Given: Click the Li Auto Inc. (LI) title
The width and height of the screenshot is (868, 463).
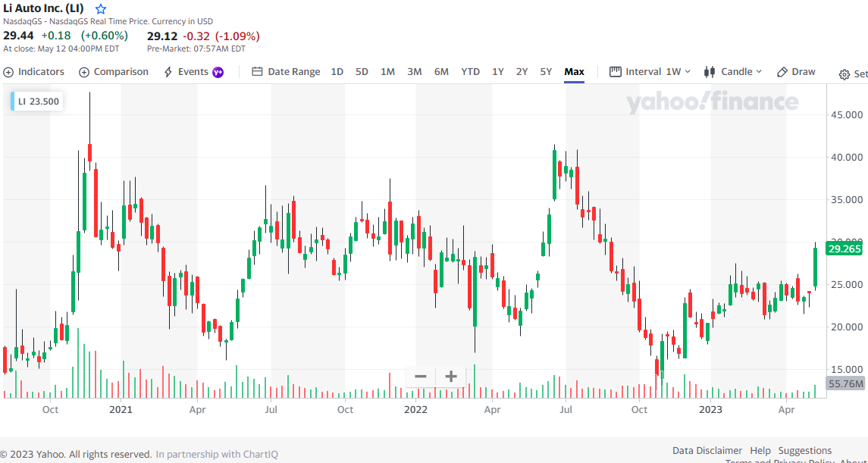Looking at the screenshot, I should pyautogui.click(x=44, y=9).
